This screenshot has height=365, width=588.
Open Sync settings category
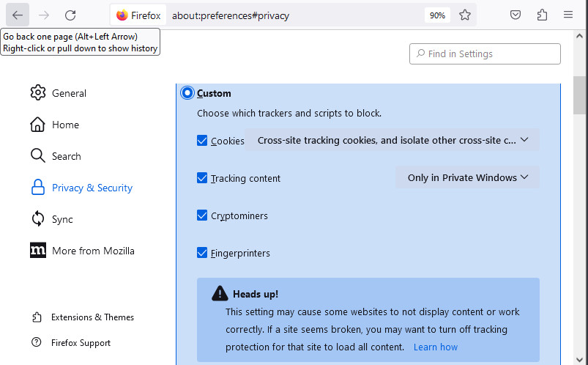62,219
